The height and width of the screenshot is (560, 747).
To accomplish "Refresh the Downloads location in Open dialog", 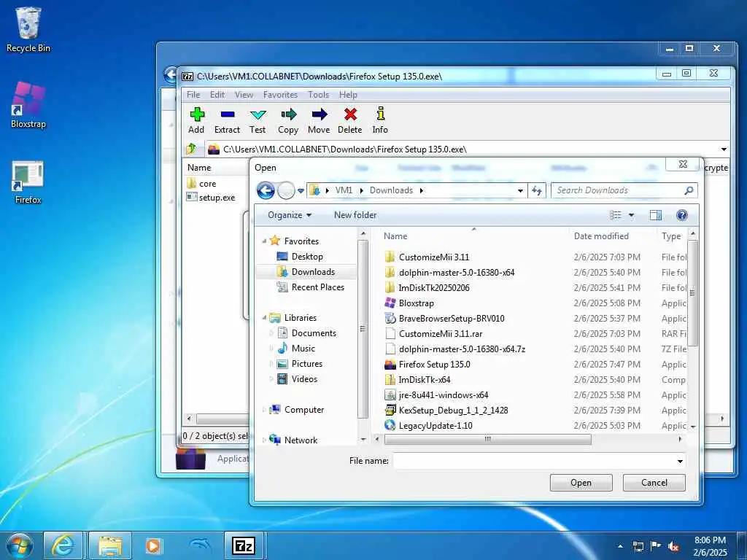I will [x=537, y=190].
